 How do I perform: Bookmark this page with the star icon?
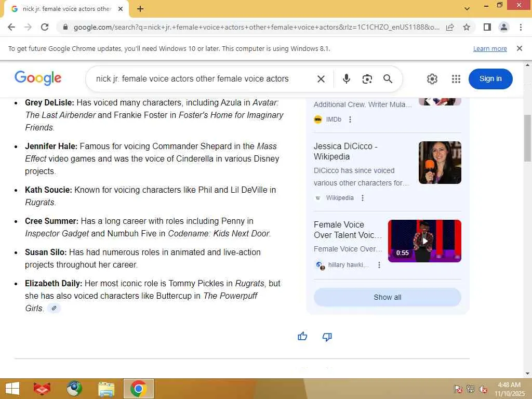tap(467, 27)
